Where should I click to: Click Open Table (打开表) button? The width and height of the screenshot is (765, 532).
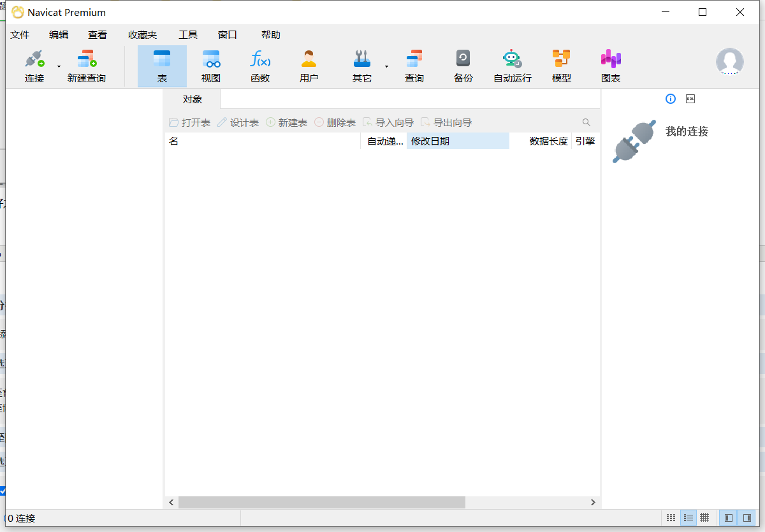tap(189, 122)
